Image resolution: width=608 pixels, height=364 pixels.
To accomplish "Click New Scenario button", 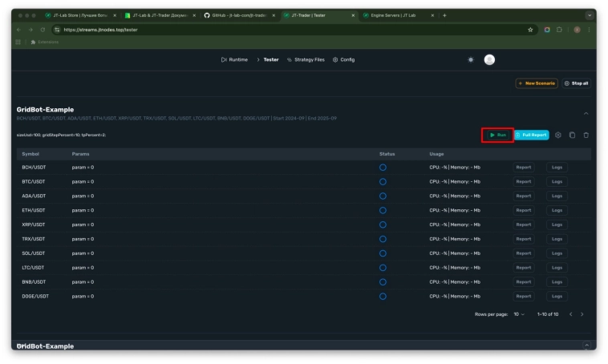I will 537,83.
